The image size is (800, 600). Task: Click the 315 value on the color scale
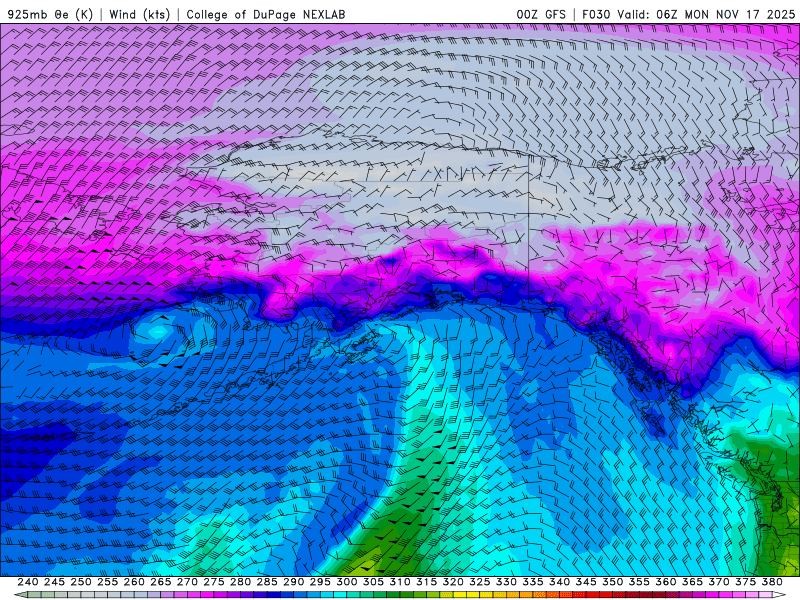(x=427, y=582)
